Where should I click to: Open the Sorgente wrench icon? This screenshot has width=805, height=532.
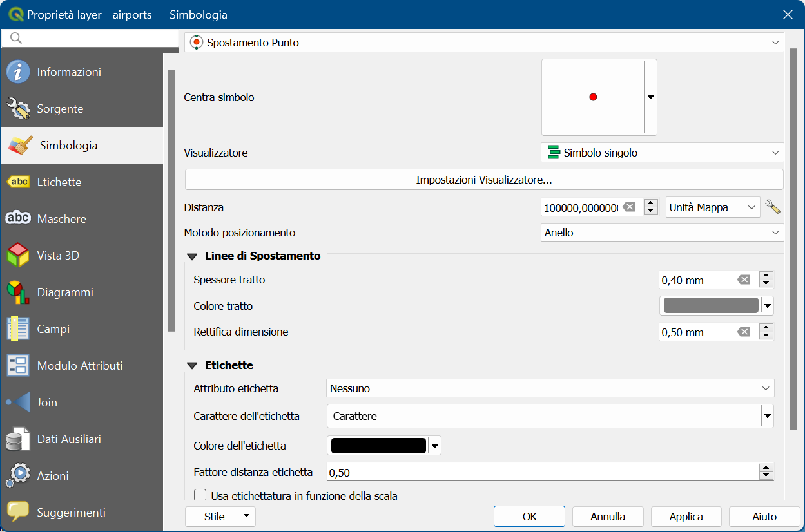tap(18, 109)
